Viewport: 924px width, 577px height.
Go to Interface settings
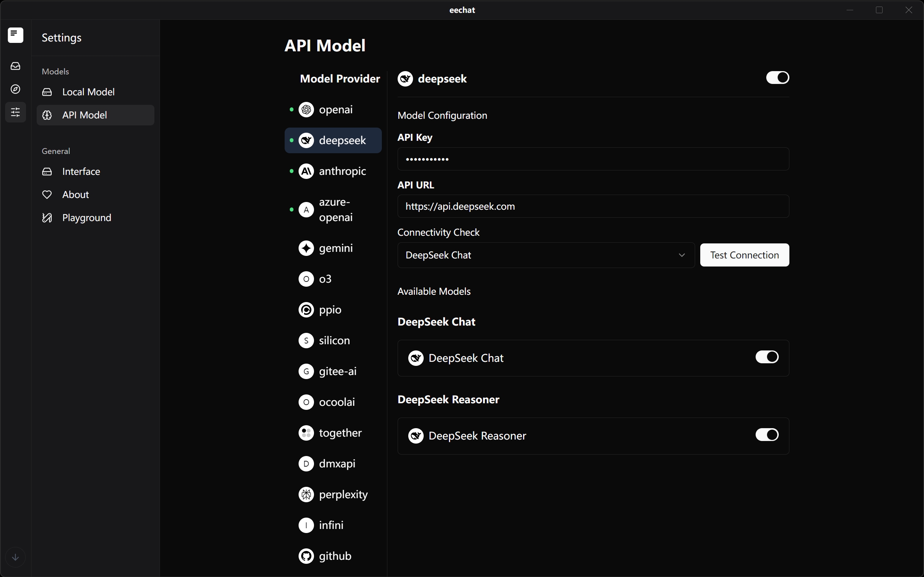pyautogui.click(x=81, y=172)
